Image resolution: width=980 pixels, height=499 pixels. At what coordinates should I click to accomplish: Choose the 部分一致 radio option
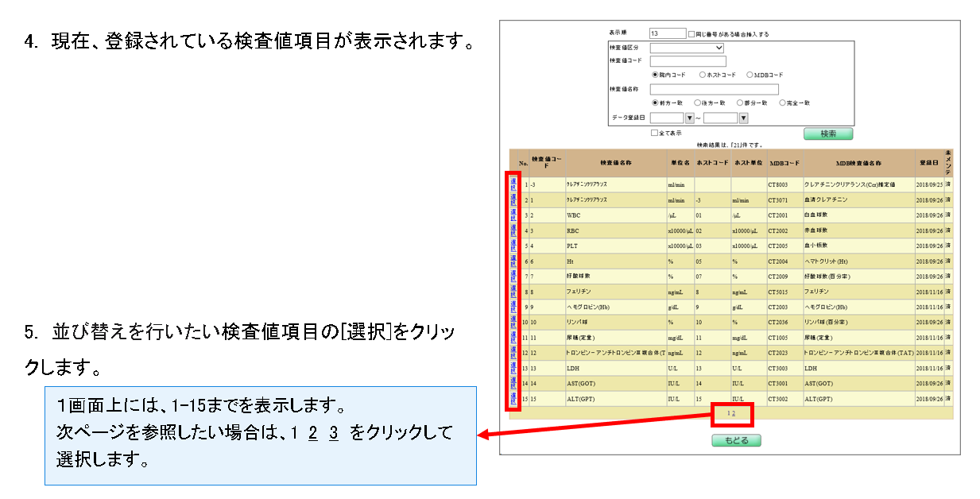pos(739,103)
